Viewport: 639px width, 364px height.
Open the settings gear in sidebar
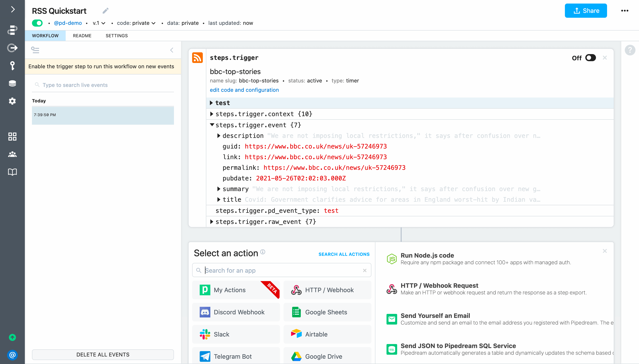pyautogui.click(x=12, y=101)
